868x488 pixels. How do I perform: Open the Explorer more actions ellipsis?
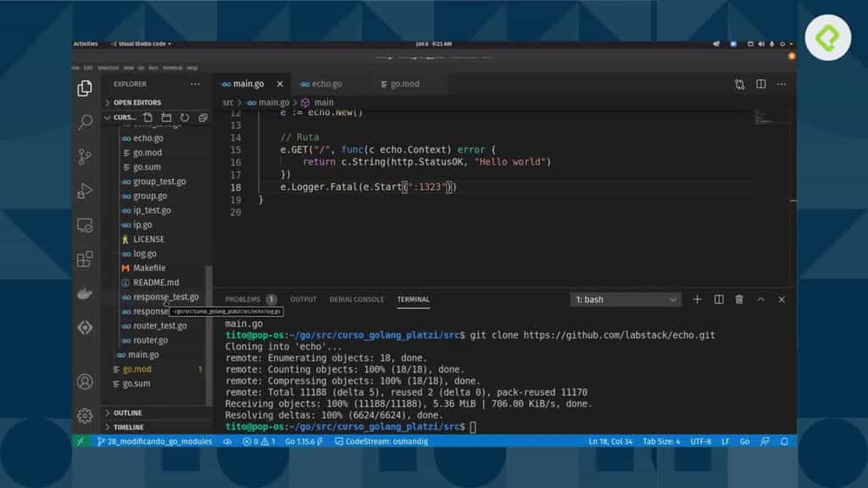pos(196,84)
